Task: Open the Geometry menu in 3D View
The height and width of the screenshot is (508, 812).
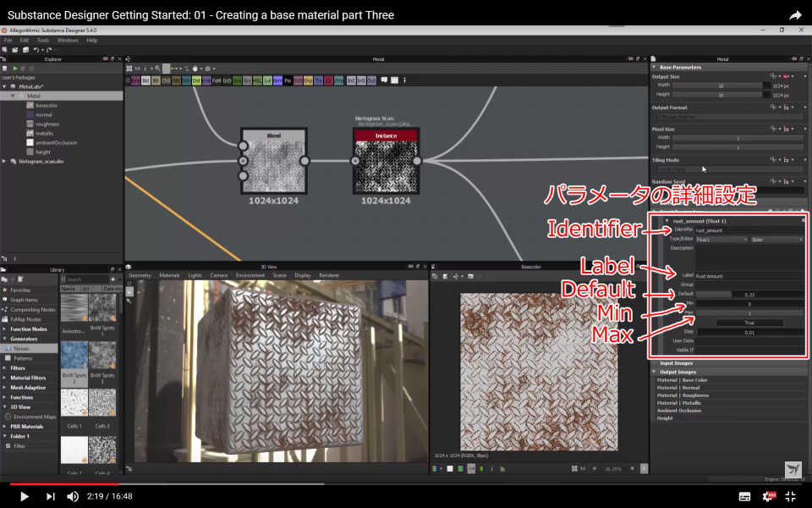Action: click(140, 276)
